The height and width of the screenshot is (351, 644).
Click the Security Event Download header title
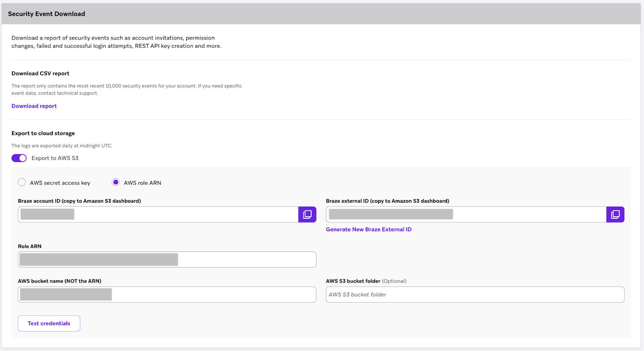click(x=47, y=14)
